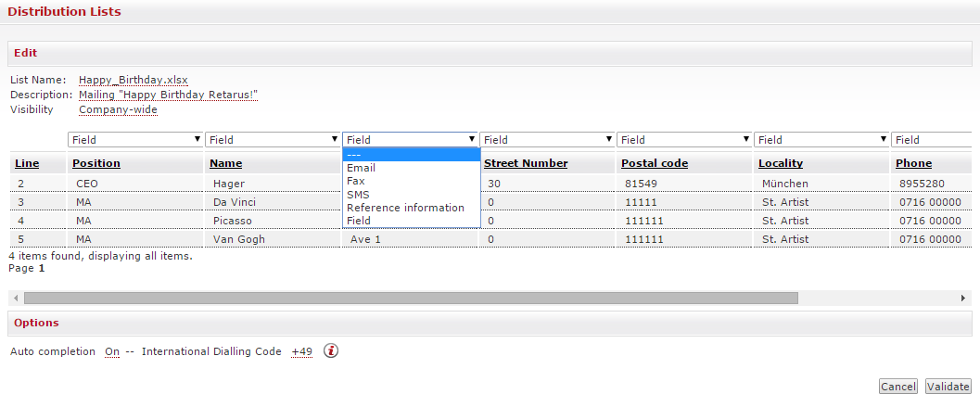Click the Validate button
980x407 pixels.
click(948, 387)
